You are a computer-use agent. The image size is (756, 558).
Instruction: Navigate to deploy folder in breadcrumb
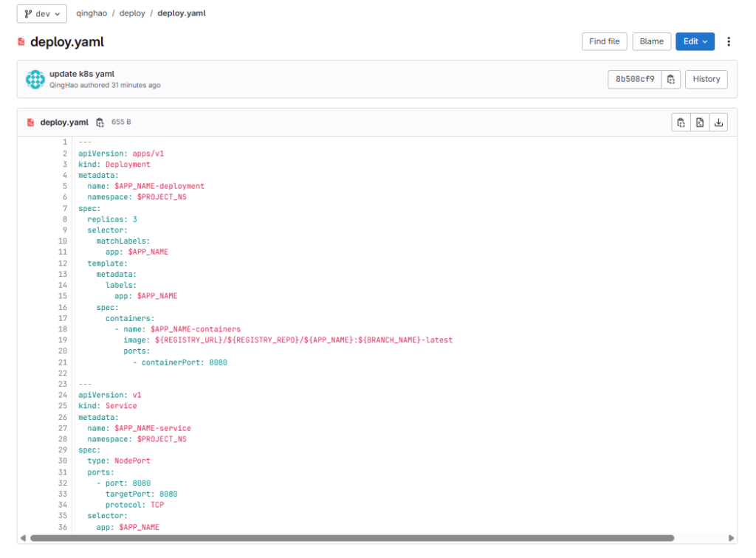coord(132,13)
